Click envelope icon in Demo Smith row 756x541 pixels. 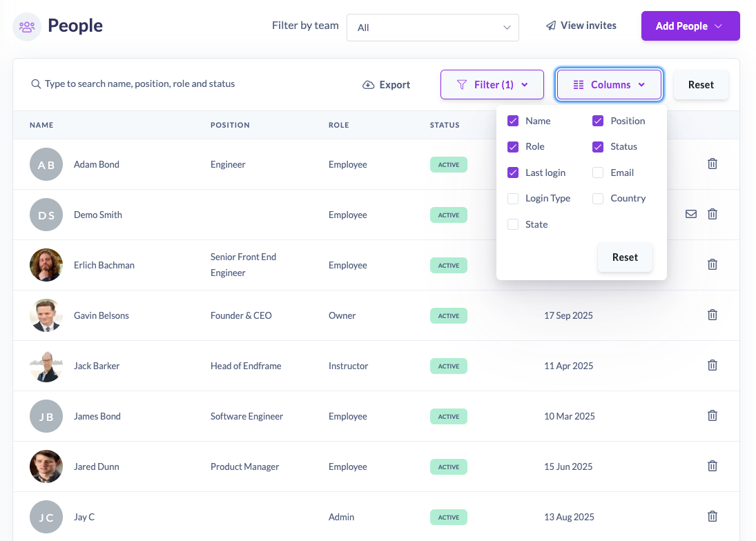(x=690, y=215)
